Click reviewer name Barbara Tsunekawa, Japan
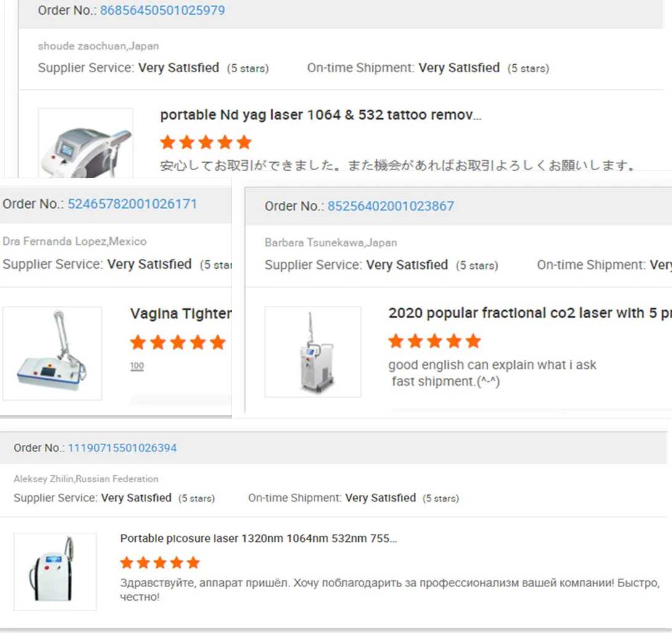 [x=330, y=243]
